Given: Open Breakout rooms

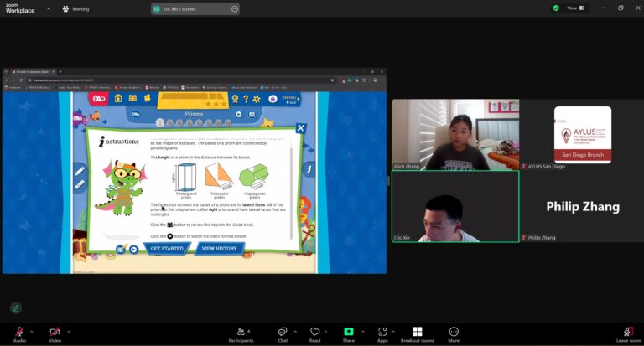Looking at the screenshot, I should [418, 334].
